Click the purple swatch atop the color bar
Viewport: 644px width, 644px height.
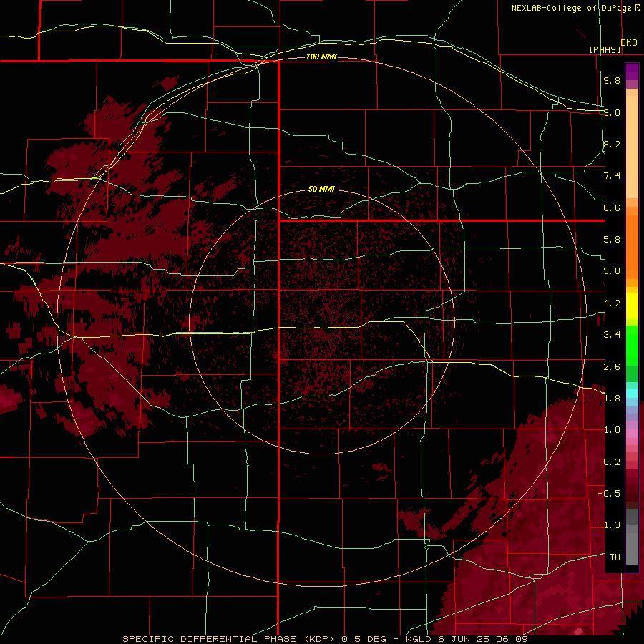tap(632, 72)
